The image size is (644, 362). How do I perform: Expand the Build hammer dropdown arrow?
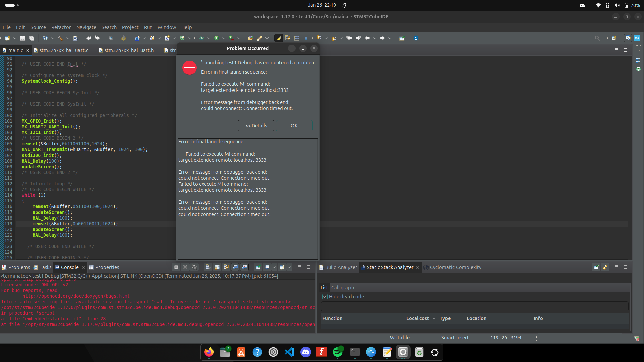click(x=67, y=38)
